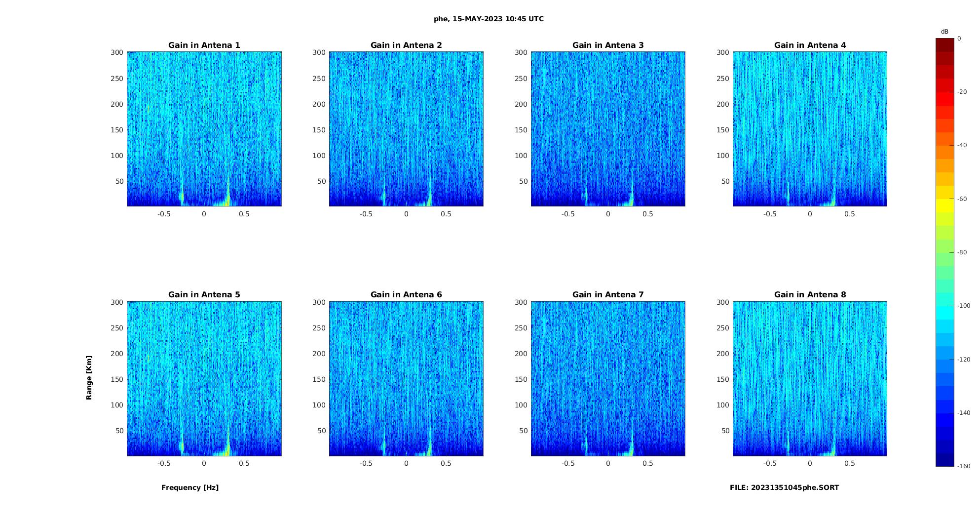Click the -160 label on the colorbar
980x525 pixels.
click(964, 466)
